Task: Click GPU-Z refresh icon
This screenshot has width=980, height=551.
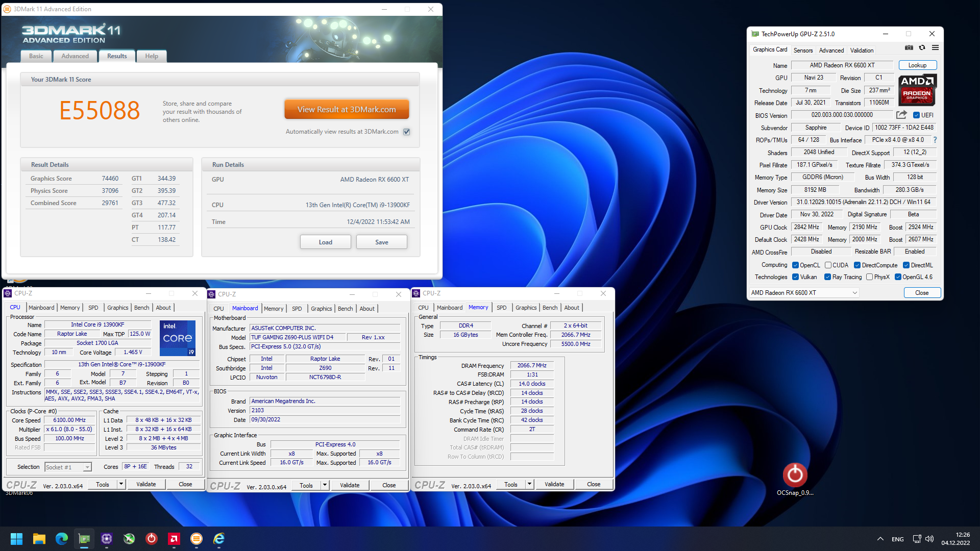Action: click(922, 47)
